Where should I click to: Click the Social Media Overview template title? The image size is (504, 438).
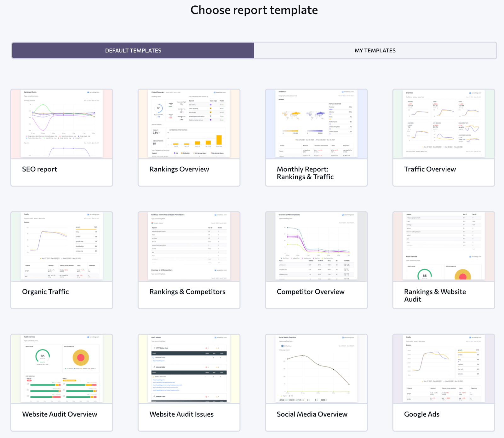312,414
